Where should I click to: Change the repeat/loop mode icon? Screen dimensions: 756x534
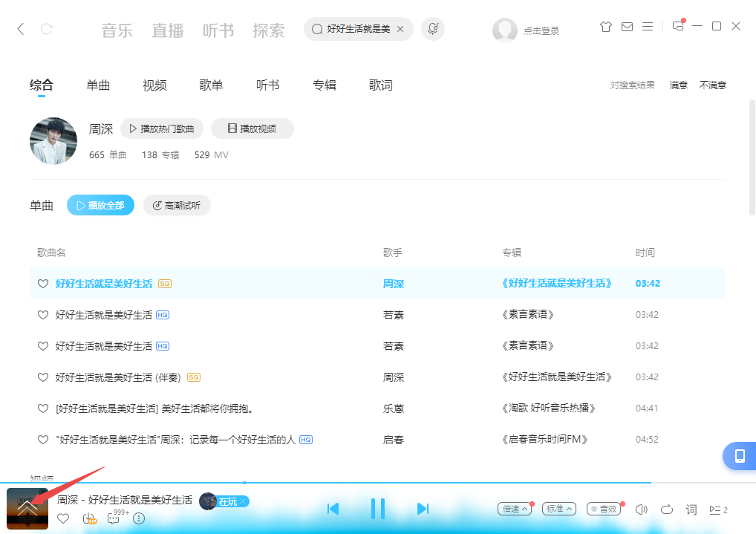pyautogui.click(x=667, y=509)
